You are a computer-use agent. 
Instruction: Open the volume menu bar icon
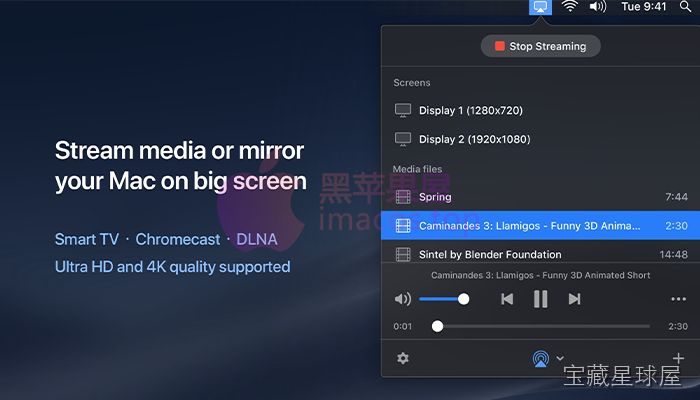(x=598, y=7)
